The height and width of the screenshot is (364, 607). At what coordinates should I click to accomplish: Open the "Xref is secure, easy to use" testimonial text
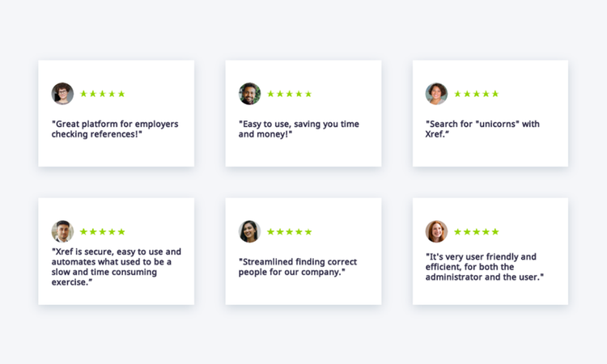[x=116, y=266]
